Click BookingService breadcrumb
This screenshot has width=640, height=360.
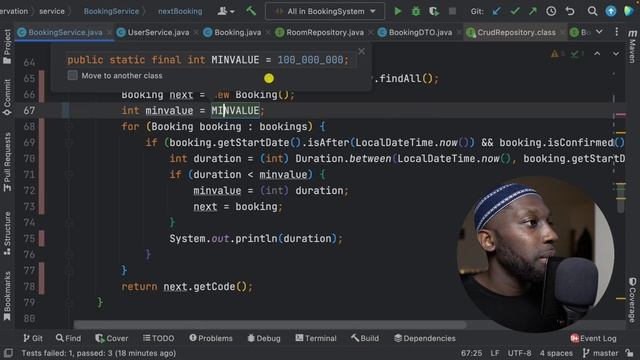pyautogui.click(x=111, y=11)
